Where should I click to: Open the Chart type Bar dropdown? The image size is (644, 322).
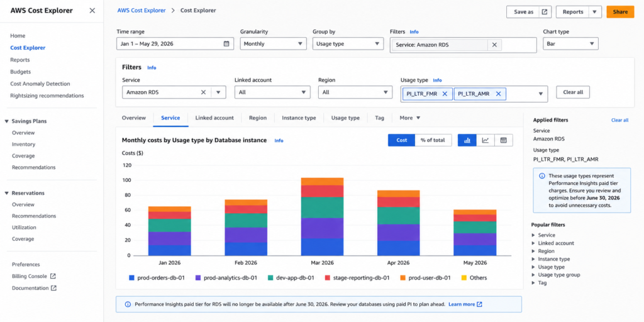570,43
